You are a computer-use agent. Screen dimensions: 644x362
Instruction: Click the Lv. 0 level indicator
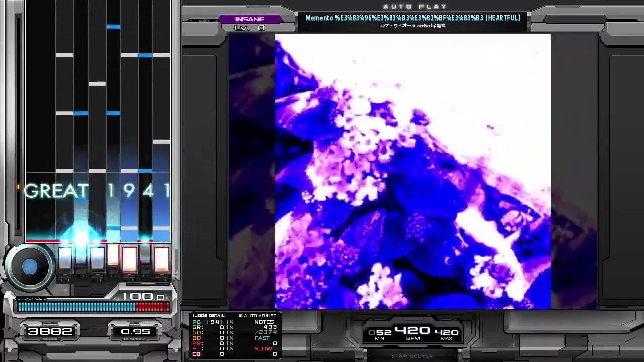(250, 28)
